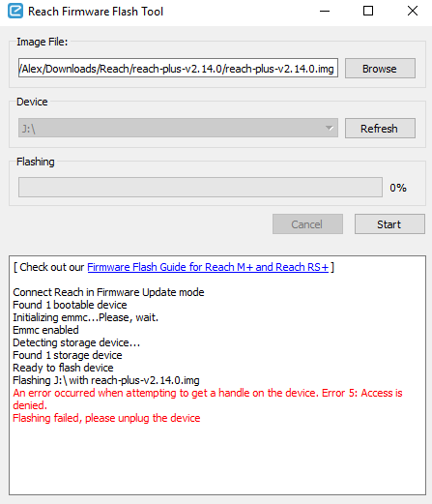This screenshot has height=504, width=432.
Task: Click the 'Ready to flash device' log line
Action: [63, 368]
